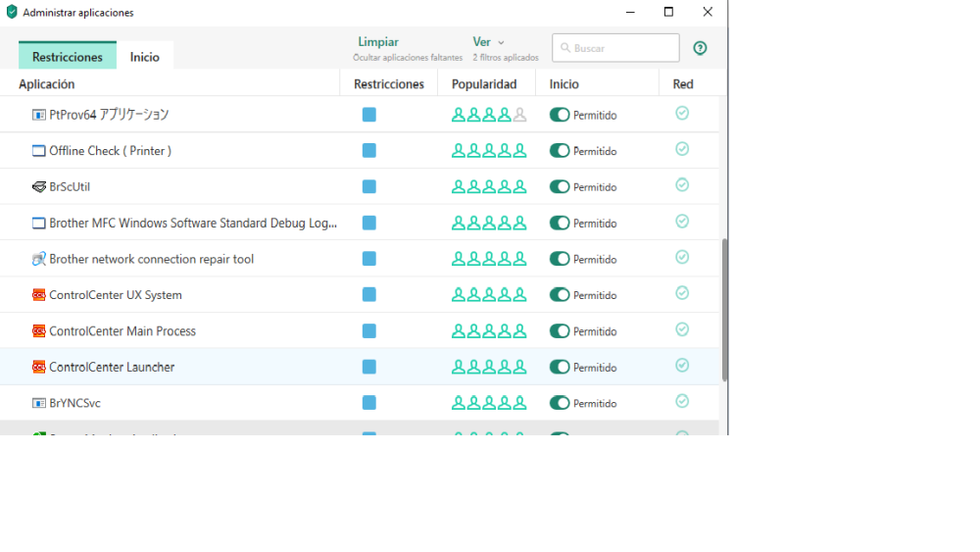Open the Ver filter dropdown
This screenshot has width=980, height=552.
pyautogui.click(x=488, y=42)
